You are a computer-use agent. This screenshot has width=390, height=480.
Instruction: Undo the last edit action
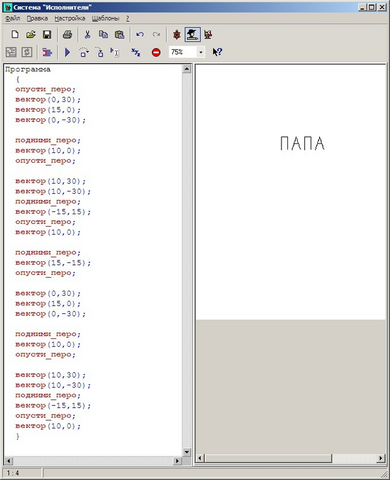[x=140, y=34]
